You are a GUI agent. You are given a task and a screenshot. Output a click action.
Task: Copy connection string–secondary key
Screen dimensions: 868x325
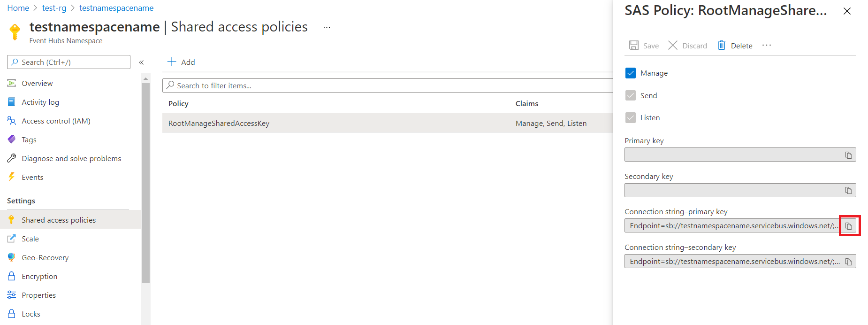click(848, 262)
